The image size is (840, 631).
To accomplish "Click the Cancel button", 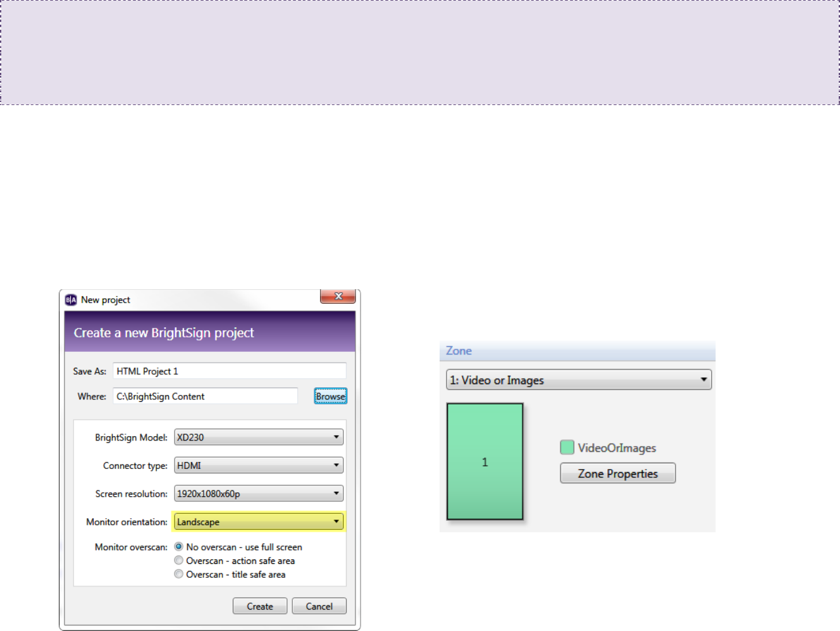I will tap(319, 606).
